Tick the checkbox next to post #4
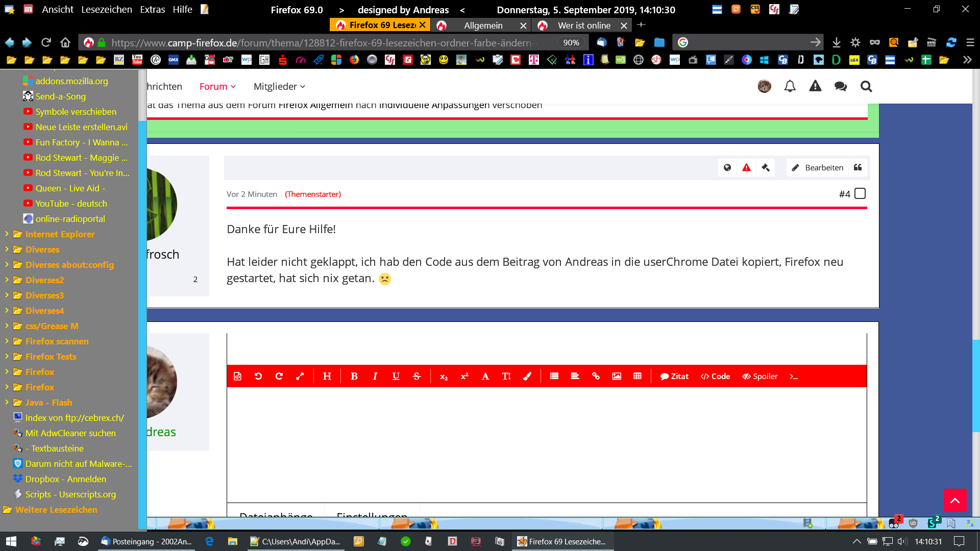 pos(860,194)
